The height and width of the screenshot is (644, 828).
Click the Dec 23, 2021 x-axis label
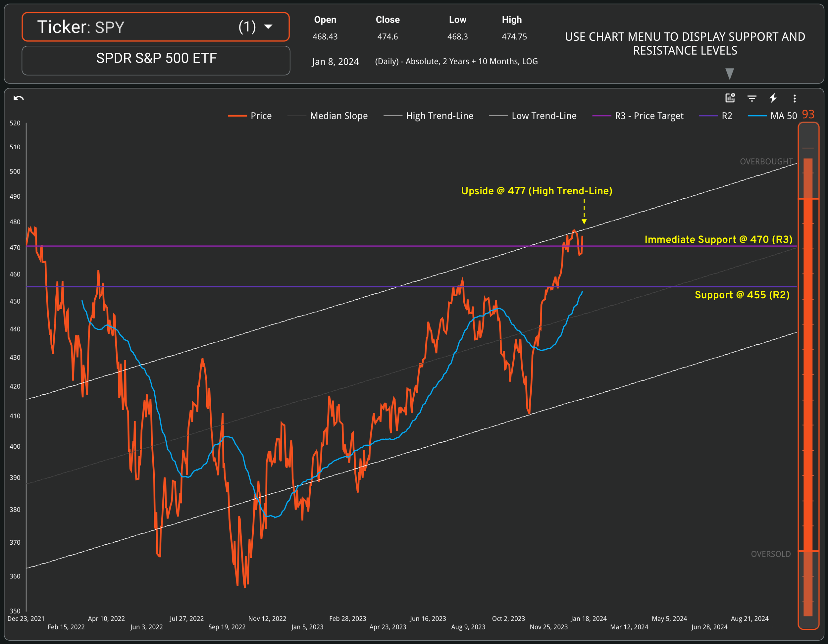tap(26, 619)
